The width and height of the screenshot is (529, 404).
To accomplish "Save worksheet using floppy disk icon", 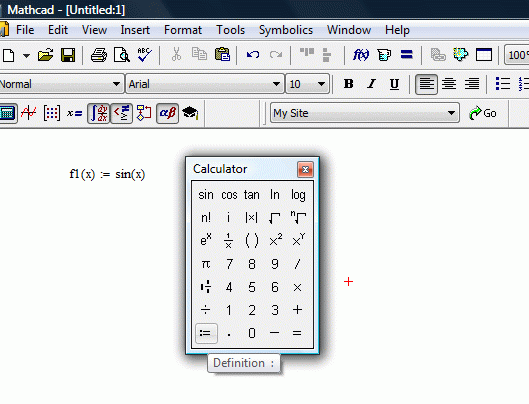I will click(68, 55).
